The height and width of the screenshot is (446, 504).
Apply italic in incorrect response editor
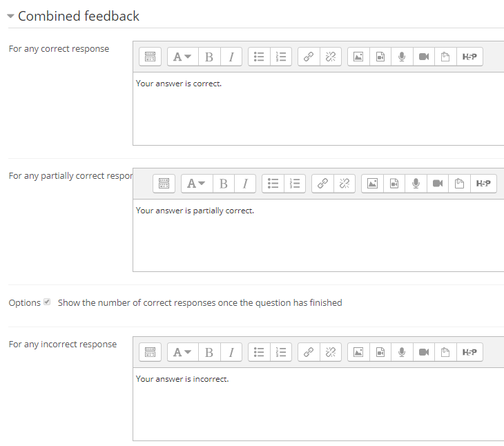pos(231,352)
